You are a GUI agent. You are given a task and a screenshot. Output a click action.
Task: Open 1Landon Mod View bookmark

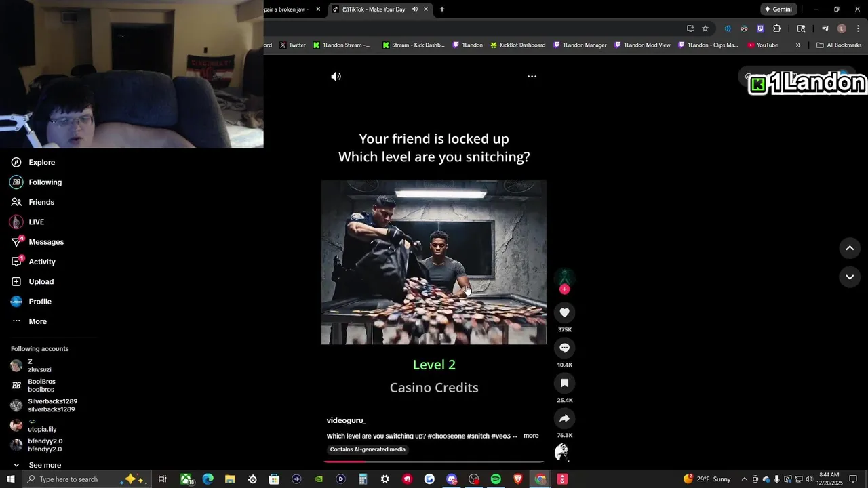pyautogui.click(x=642, y=45)
